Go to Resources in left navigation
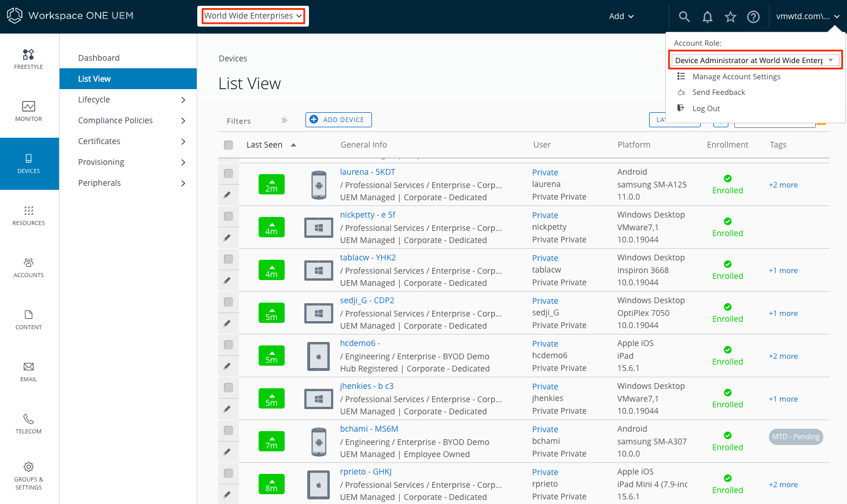847x504 pixels. (x=28, y=215)
